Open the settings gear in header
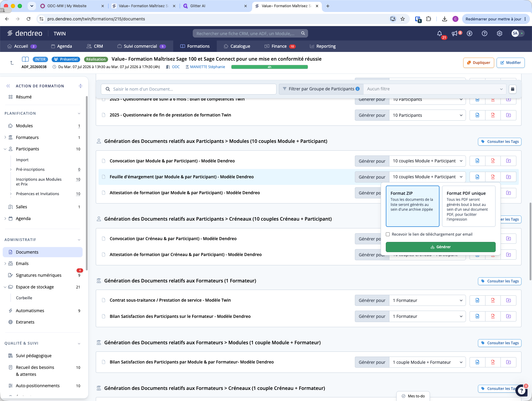The height and width of the screenshot is (401, 532). pos(500,34)
